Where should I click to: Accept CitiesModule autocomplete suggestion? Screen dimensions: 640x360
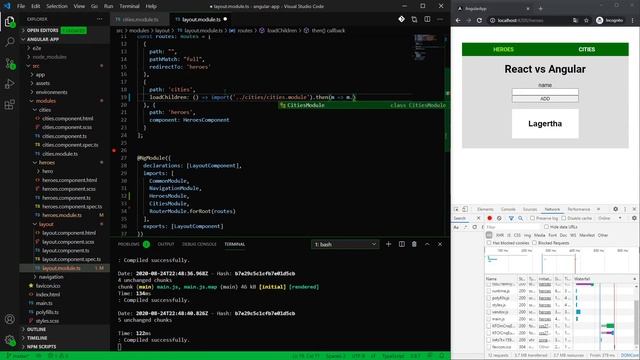pyautogui.click(x=364, y=105)
